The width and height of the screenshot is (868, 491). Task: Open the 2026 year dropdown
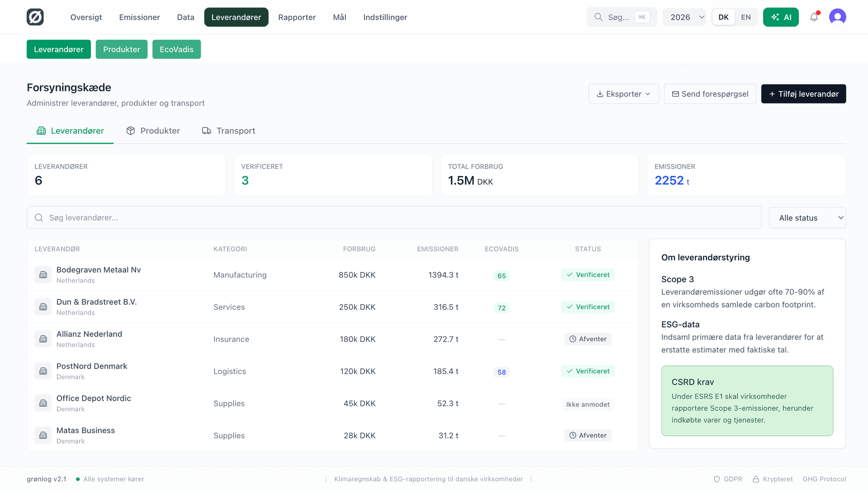point(684,17)
